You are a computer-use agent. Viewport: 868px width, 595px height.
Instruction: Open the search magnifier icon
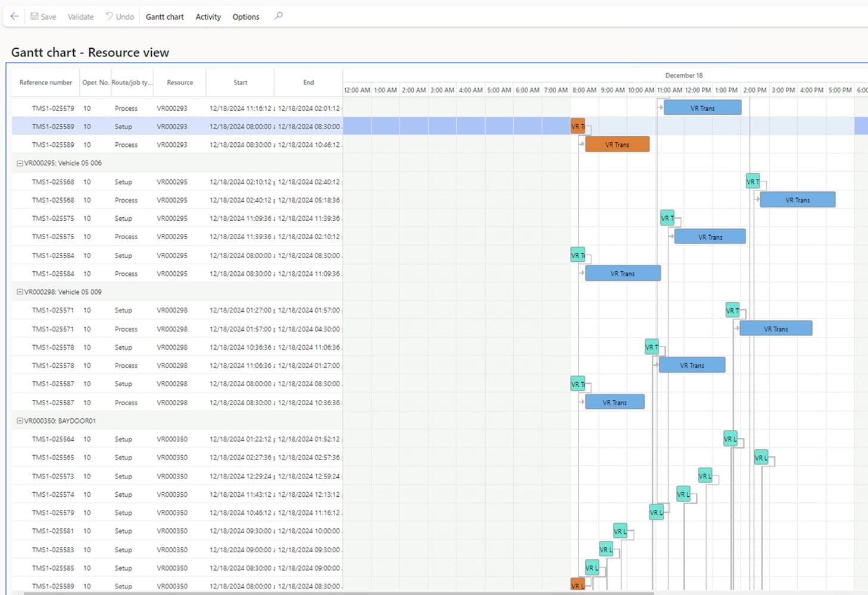tap(278, 16)
